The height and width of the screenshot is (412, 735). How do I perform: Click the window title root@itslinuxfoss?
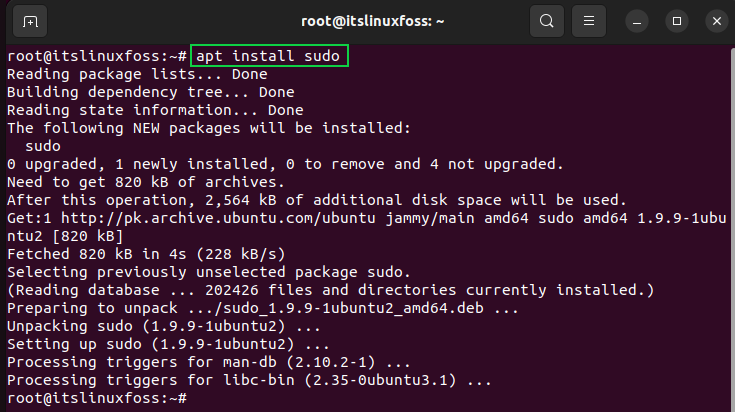coord(372,21)
